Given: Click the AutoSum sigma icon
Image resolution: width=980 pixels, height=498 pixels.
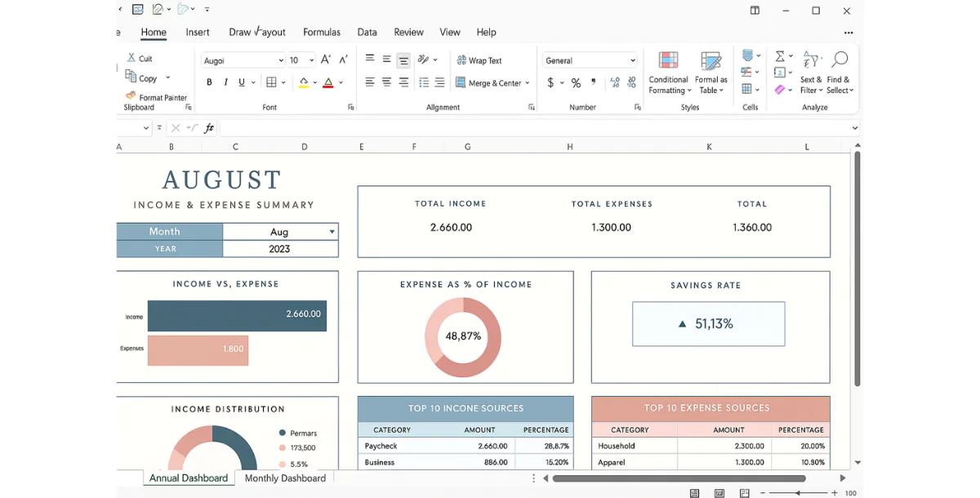Looking at the screenshot, I should 780,56.
